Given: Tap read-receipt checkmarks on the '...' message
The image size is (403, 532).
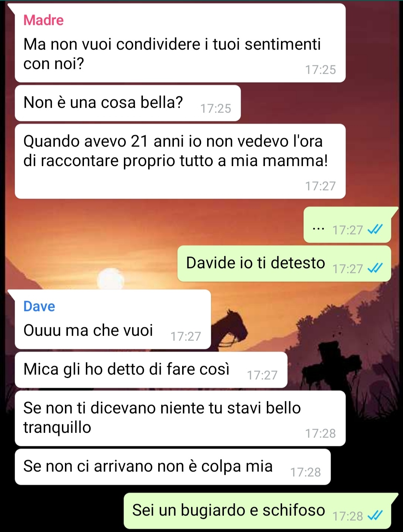Looking at the screenshot, I should (x=375, y=229).
